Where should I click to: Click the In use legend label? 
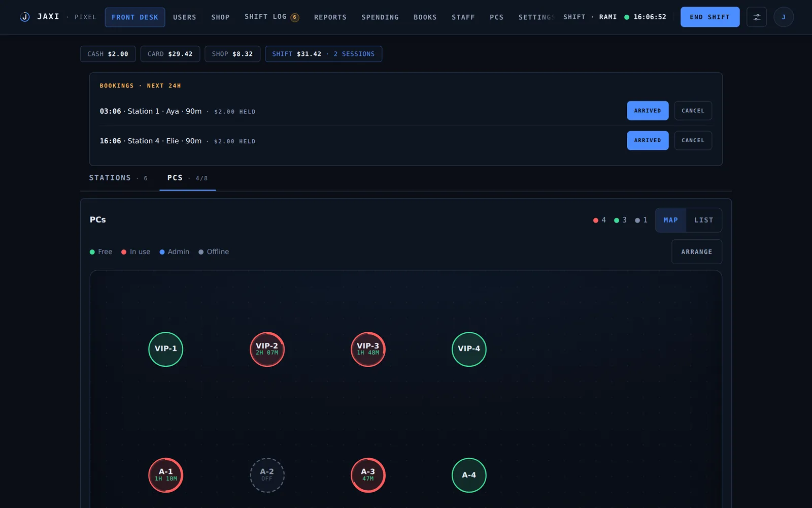136,251
